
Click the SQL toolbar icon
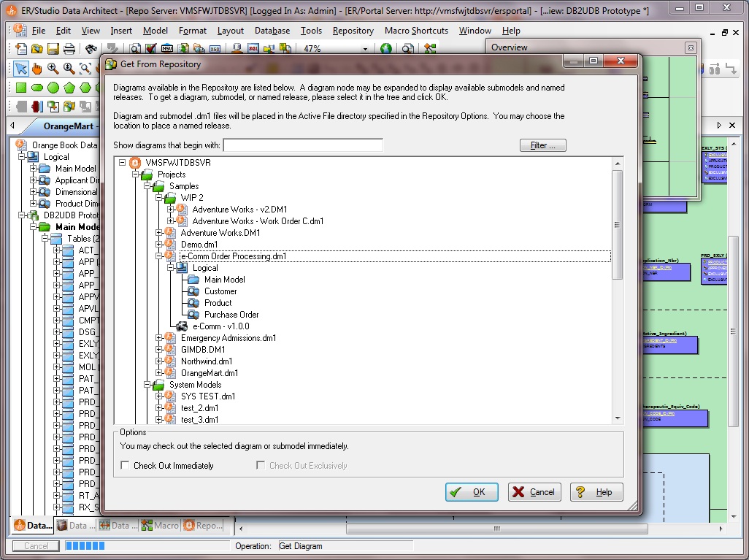(253, 48)
